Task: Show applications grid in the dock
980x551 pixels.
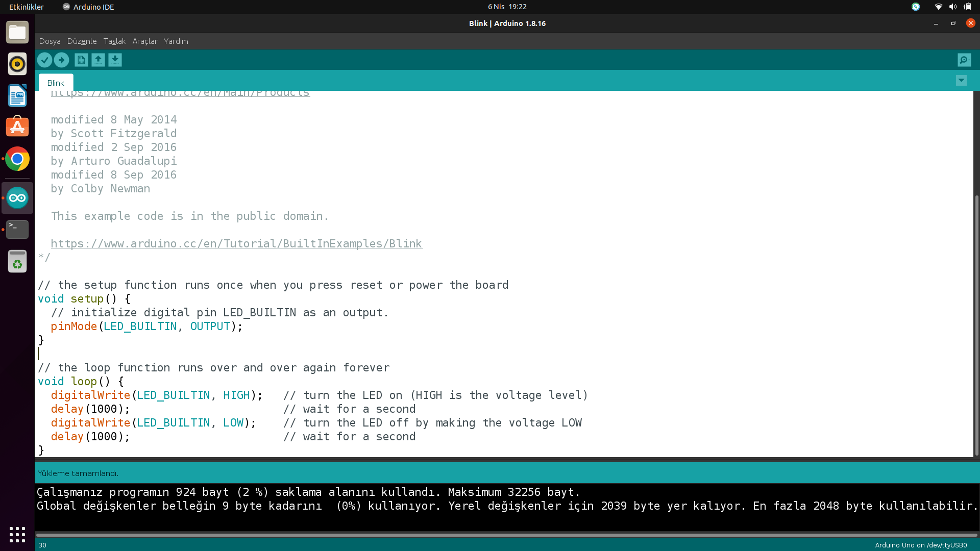Action: 17,534
